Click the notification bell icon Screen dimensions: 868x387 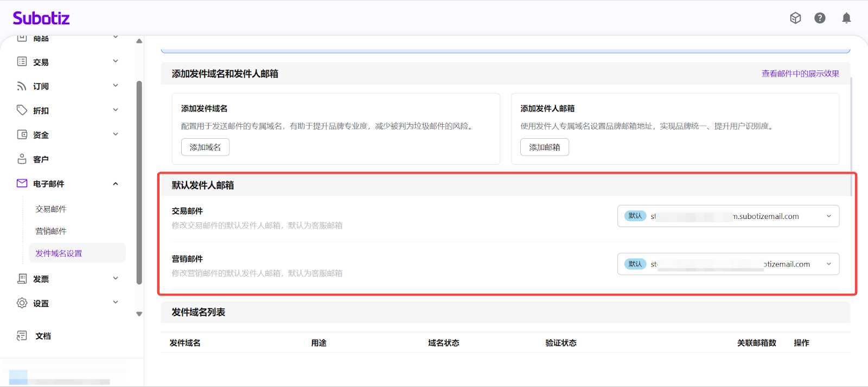(846, 18)
